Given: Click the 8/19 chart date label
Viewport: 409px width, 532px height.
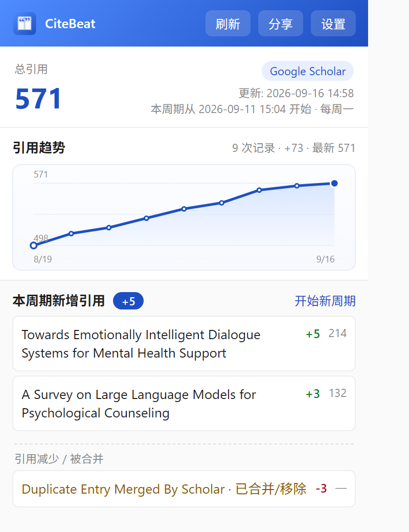Looking at the screenshot, I should tap(43, 259).
